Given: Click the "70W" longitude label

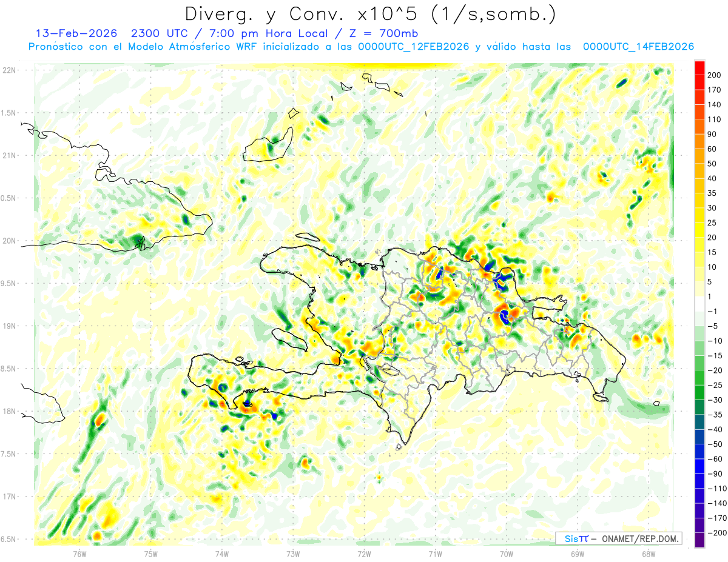Looking at the screenshot, I should [507, 553].
